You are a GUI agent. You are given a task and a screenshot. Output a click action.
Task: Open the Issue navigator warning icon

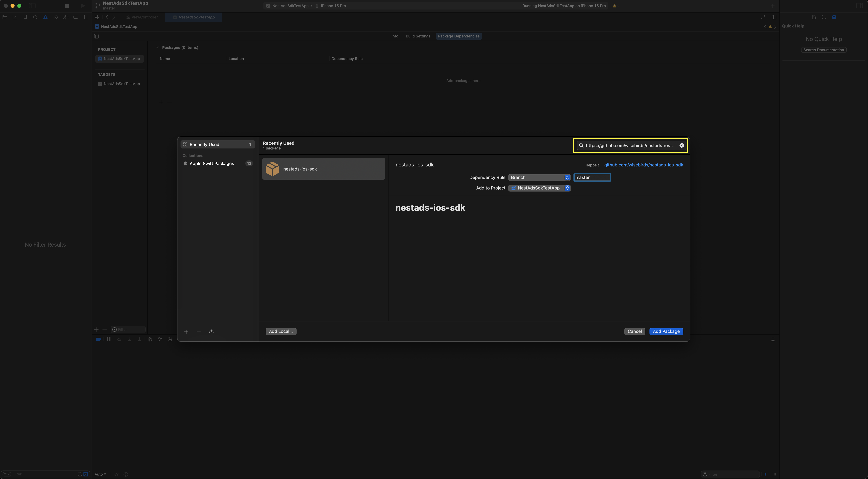coord(45,17)
